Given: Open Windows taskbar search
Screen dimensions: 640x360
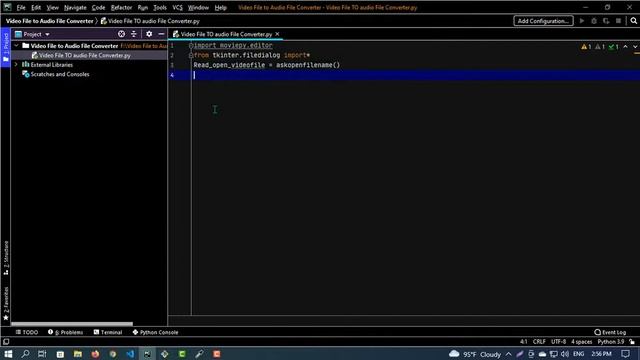Looking at the screenshot, I should 25,354.
